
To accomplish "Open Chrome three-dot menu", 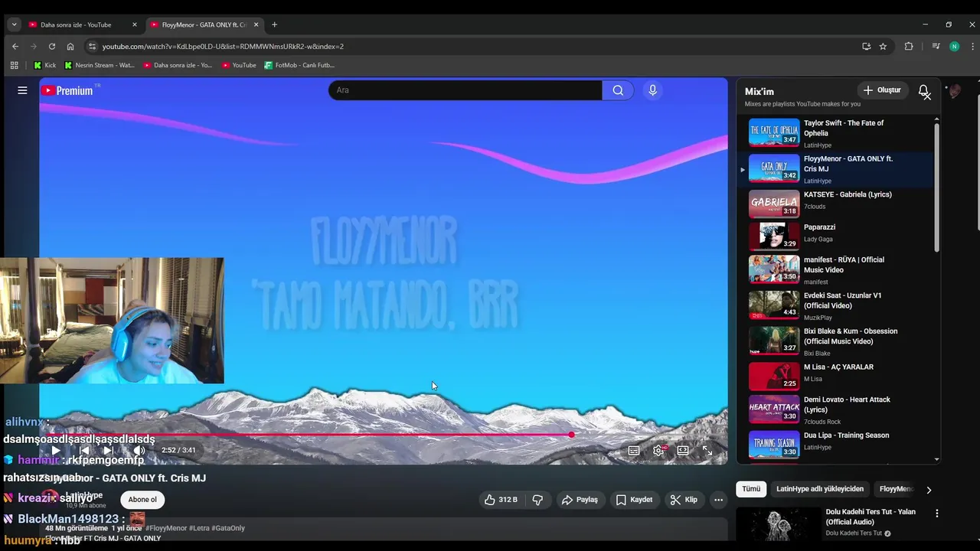I will 972,46.
